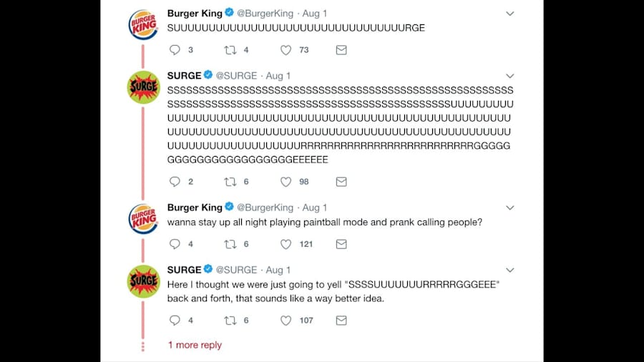Retweet the paintball mode prank calling tweet
Viewport: 644px width, 362px height.
point(230,244)
